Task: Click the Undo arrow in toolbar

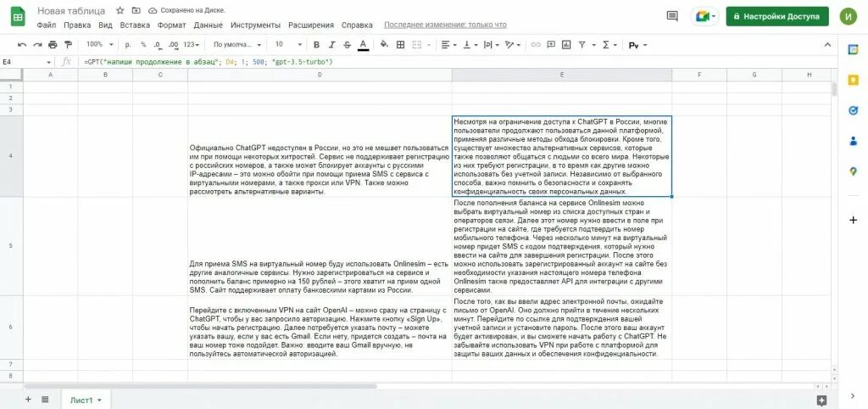Action: click(x=22, y=44)
